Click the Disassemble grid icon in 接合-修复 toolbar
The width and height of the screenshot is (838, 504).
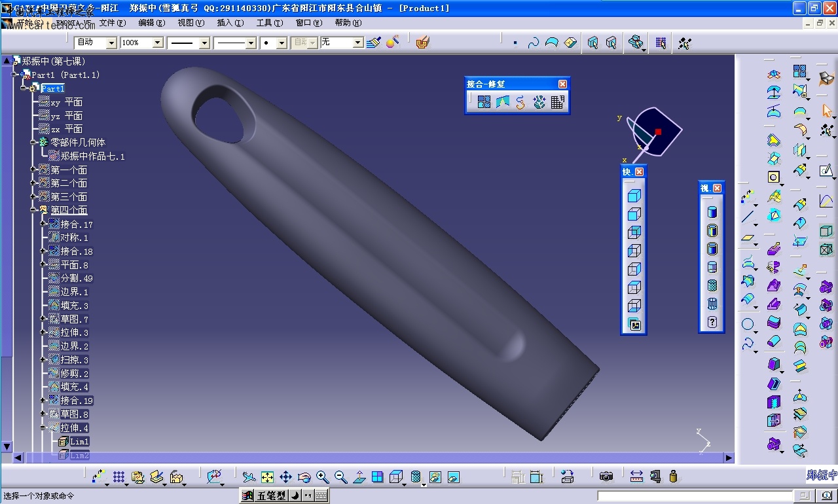pyautogui.click(x=557, y=102)
